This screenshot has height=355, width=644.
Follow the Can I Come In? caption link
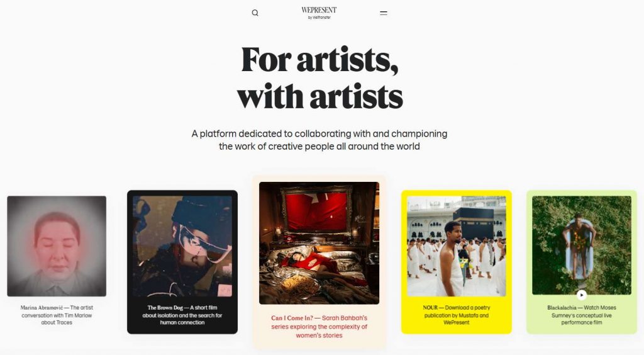(319, 327)
